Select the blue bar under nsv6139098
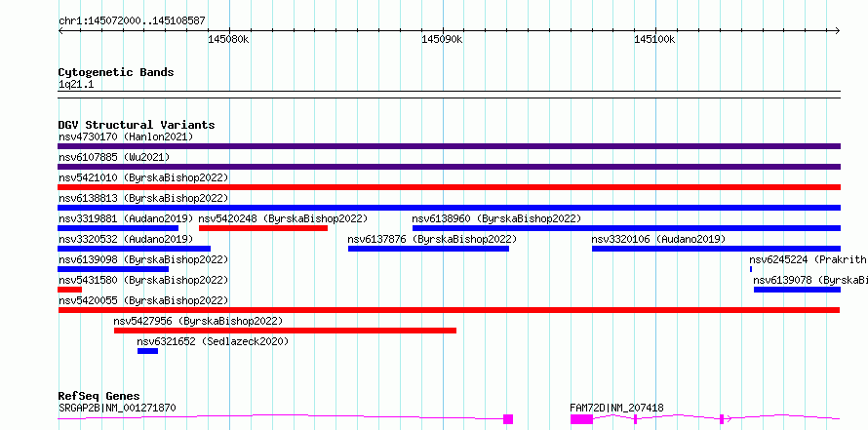Screen dimensions: 868x430 113,269
